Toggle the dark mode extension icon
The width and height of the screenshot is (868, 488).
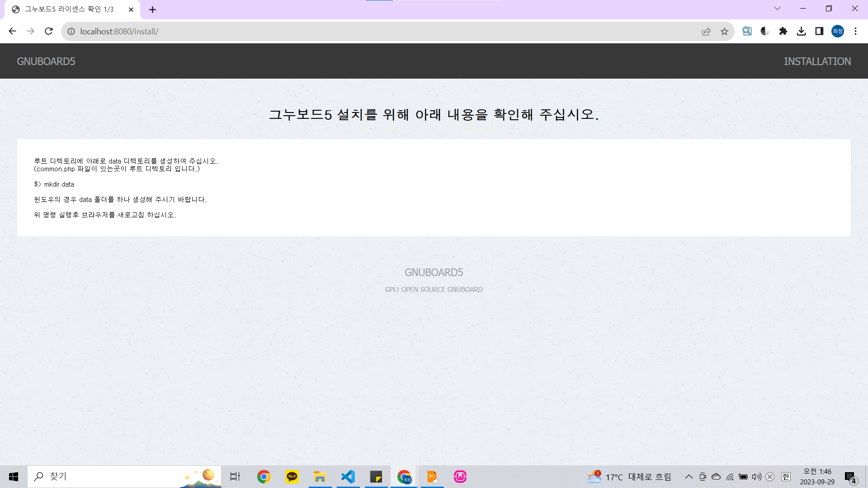pos(765,31)
